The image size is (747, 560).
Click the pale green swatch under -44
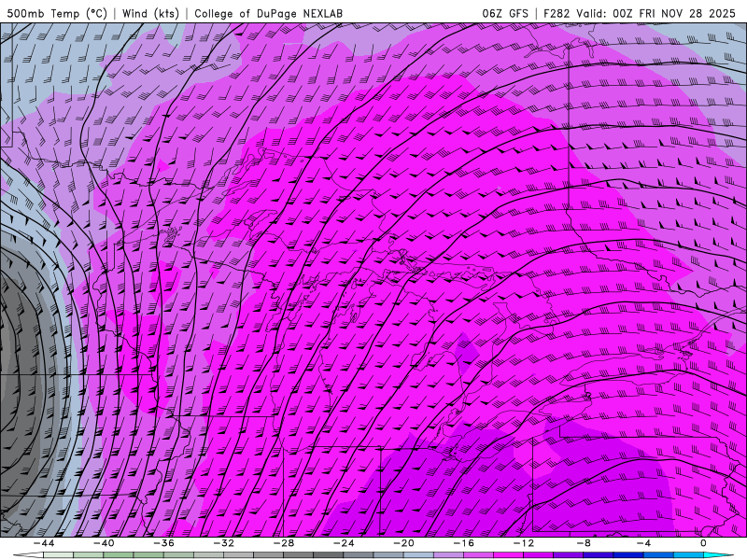pos(58,555)
